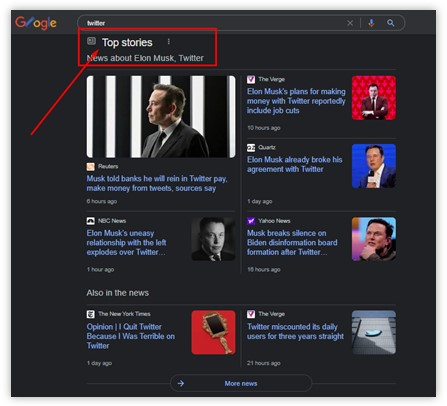447x406 pixels.
Task: Open the red background Musk thumbnail
Action: point(374,98)
